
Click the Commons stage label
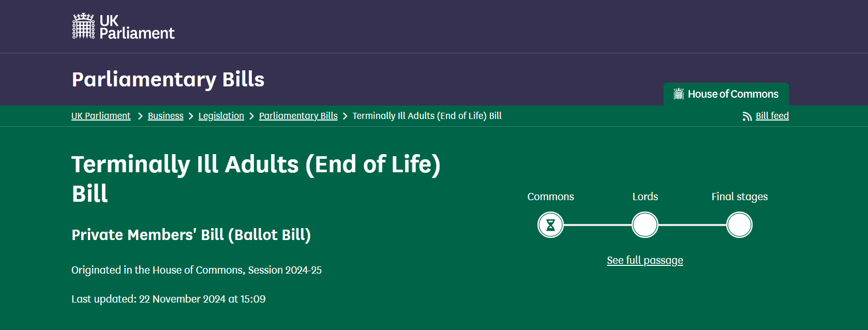(x=550, y=197)
